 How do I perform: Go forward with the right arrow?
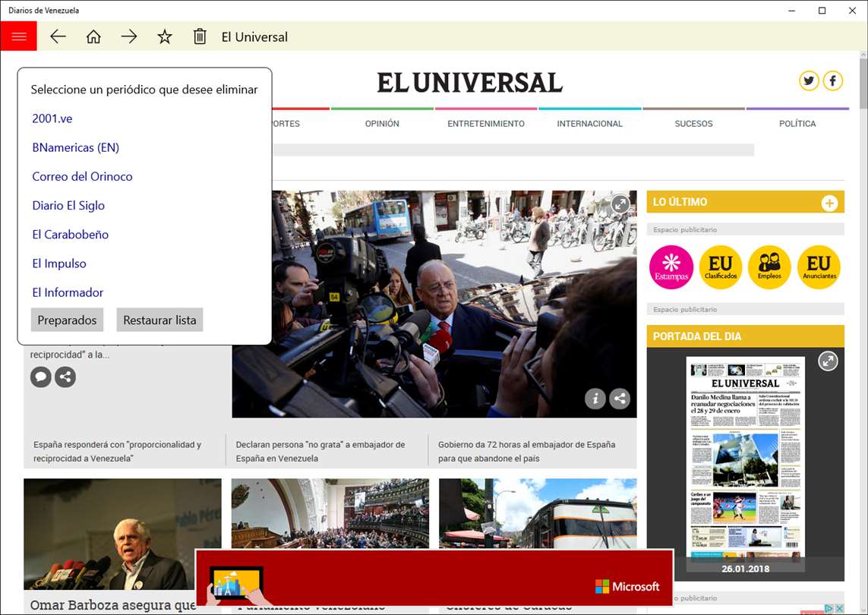point(129,36)
